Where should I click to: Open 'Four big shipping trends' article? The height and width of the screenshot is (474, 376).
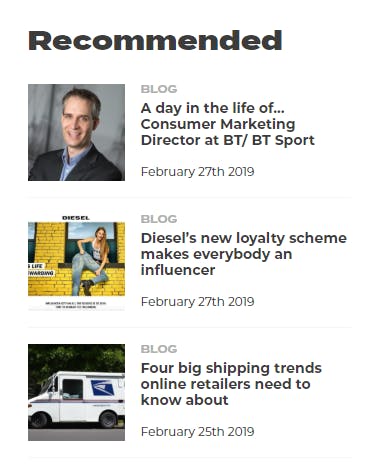[231, 384]
